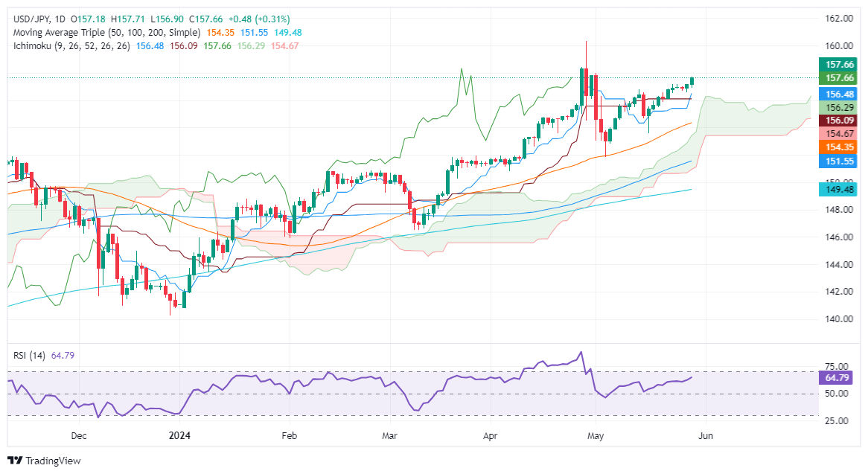The image size is (868, 474).
Task: Click the 162.00 price scale label
Action: [839, 18]
